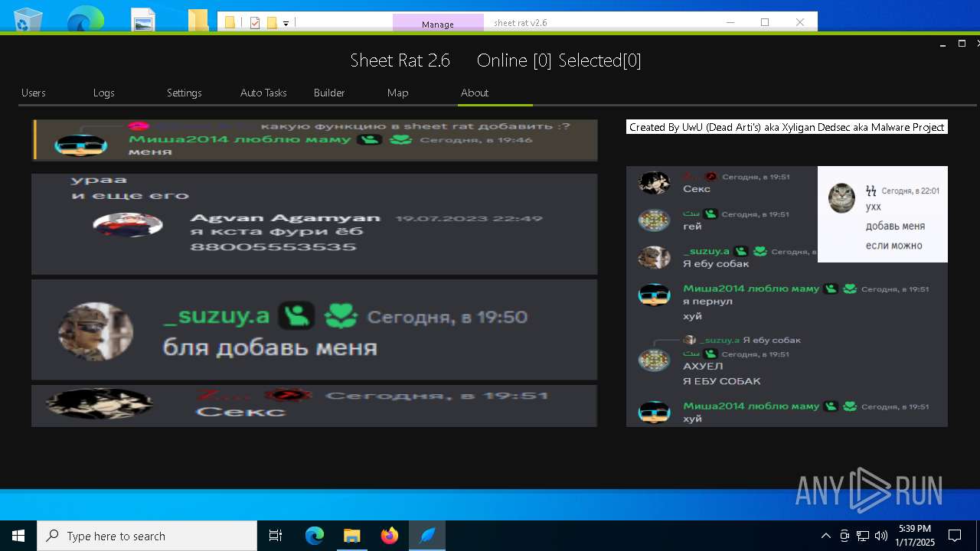This screenshot has width=980, height=551.
Task: Minimize the sheet rat v2.6 Explorer window
Action: 729,22
